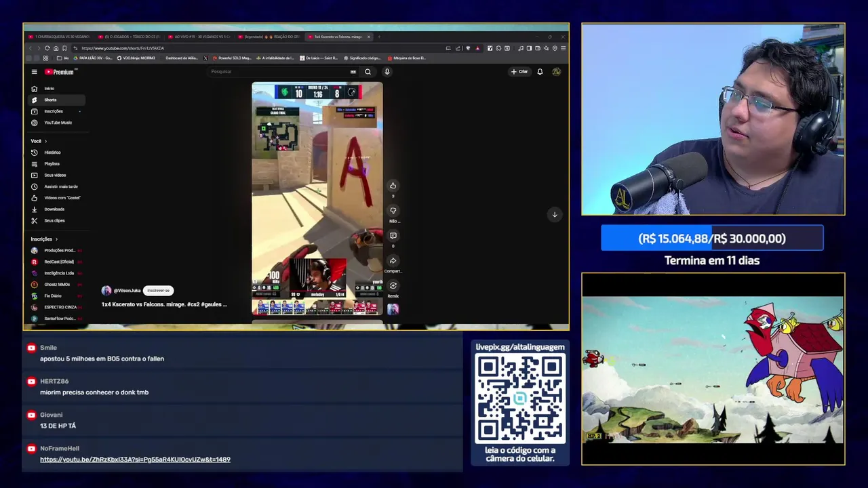Bookmark the page with the browser bookmark icon

pos(64,48)
